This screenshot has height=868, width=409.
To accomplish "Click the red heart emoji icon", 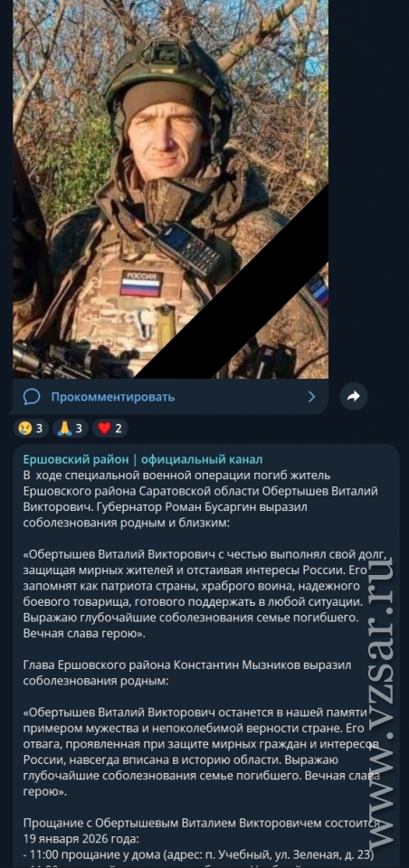I will pos(104,428).
